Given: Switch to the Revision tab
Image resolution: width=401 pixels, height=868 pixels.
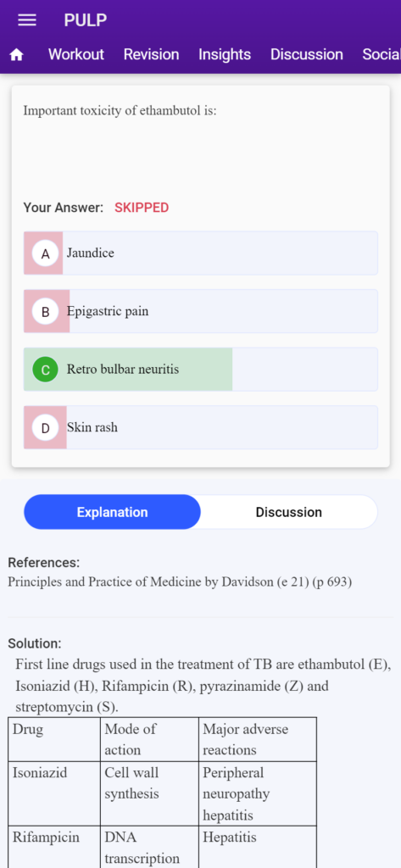Looking at the screenshot, I should pos(151,54).
